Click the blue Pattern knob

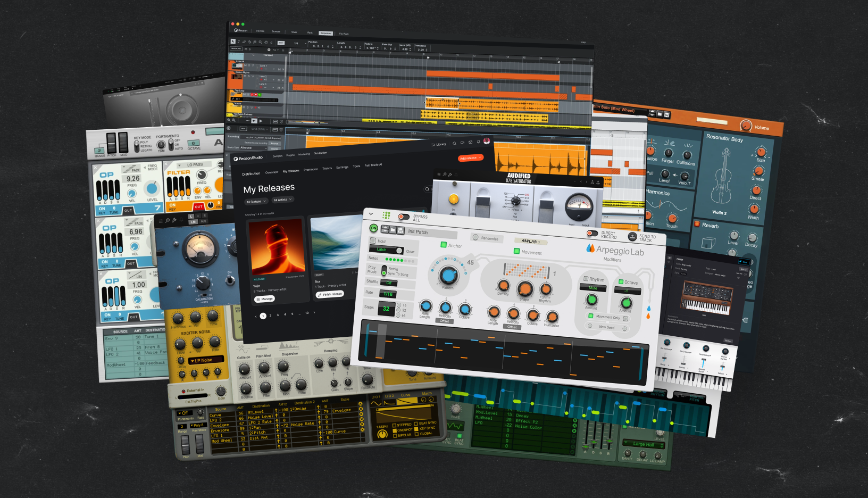pos(448,275)
